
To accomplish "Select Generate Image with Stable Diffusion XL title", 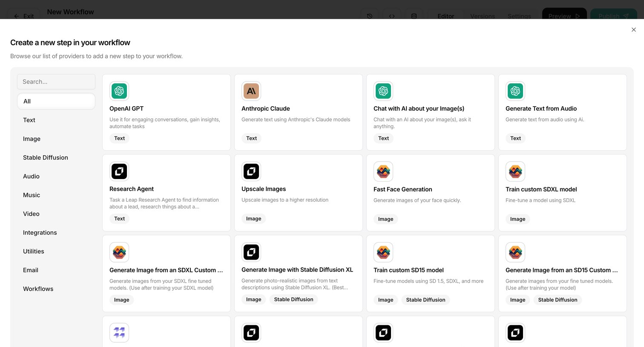I will coord(297,270).
